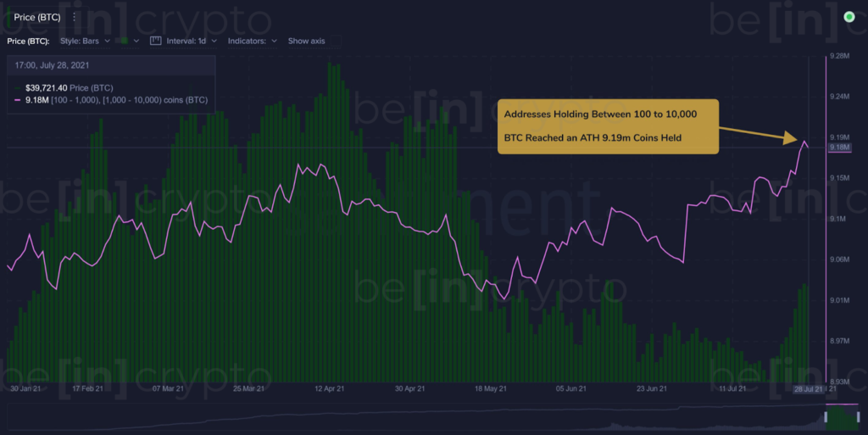Click the 9.18M value tag on right axis

[839, 148]
